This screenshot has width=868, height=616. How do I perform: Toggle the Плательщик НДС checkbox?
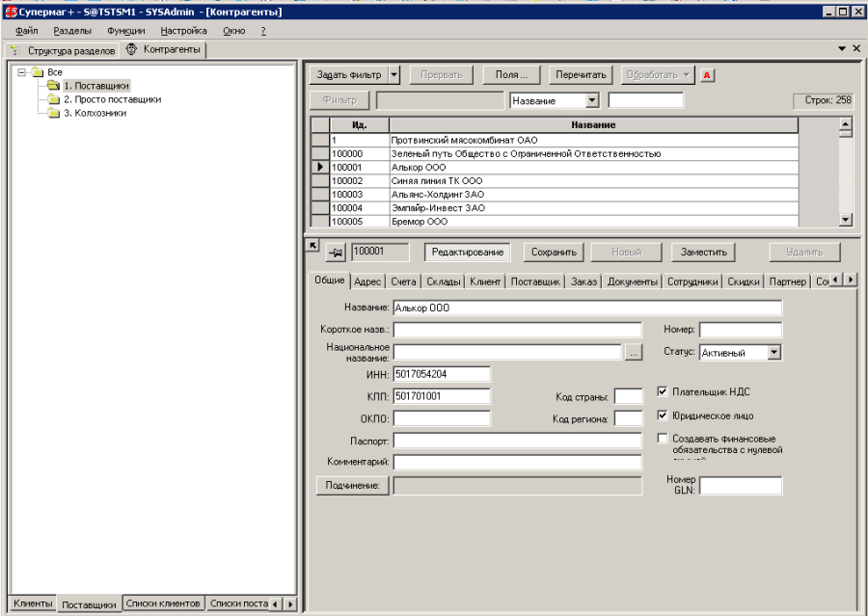pos(662,391)
